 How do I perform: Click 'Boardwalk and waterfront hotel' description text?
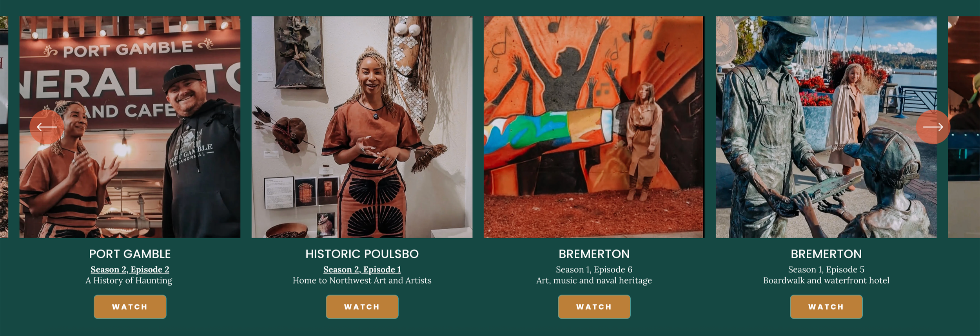tap(826, 280)
